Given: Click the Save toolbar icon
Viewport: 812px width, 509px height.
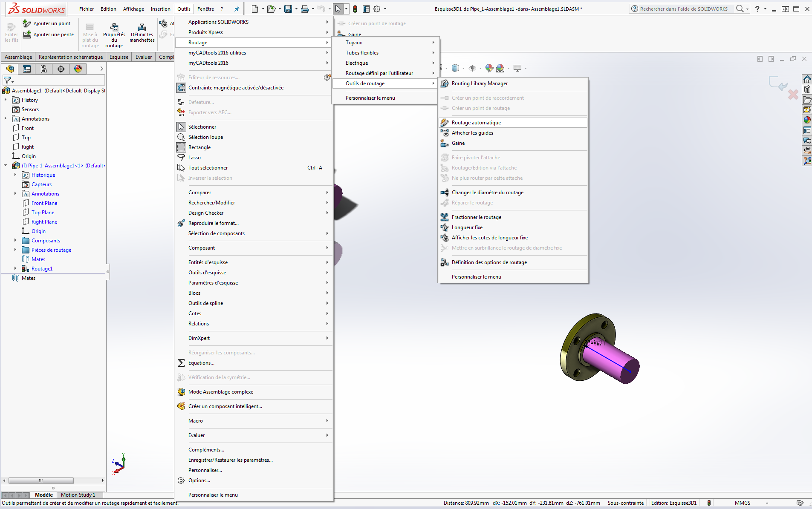Looking at the screenshot, I should 288,9.
